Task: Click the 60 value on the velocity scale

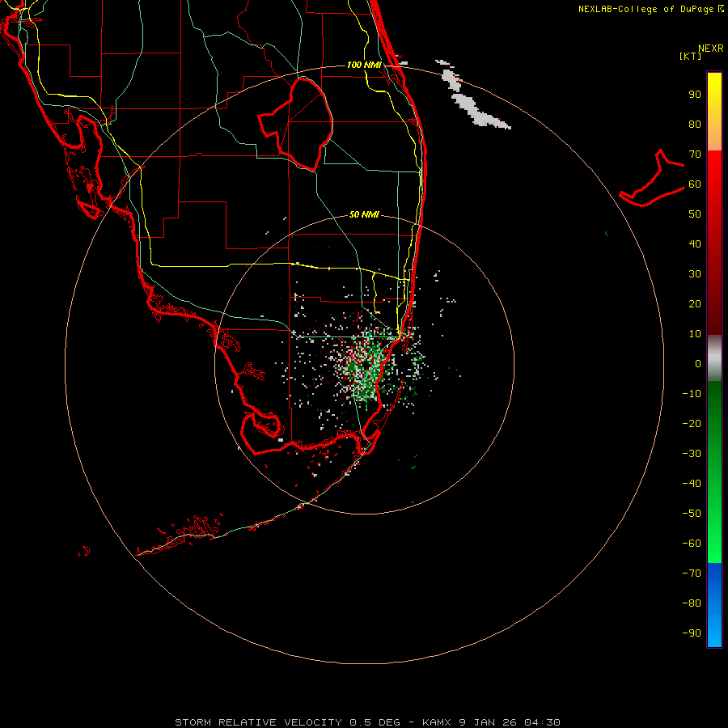Action: pyautogui.click(x=695, y=184)
